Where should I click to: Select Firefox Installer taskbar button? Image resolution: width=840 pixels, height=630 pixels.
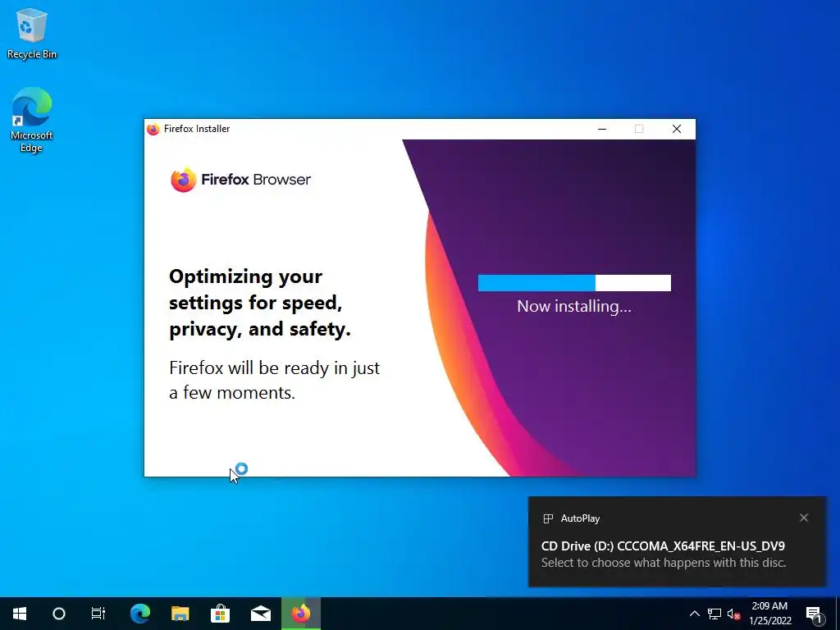[x=301, y=614]
